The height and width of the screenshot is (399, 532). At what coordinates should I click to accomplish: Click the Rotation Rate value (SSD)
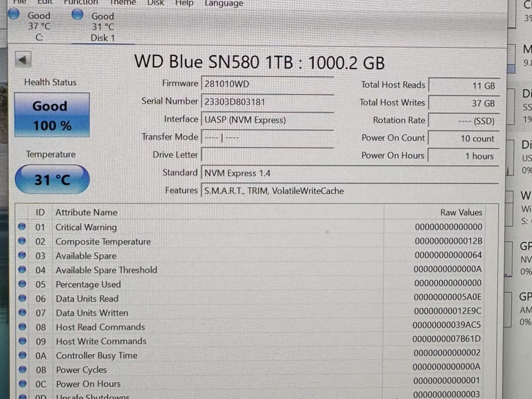coord(464,121)
